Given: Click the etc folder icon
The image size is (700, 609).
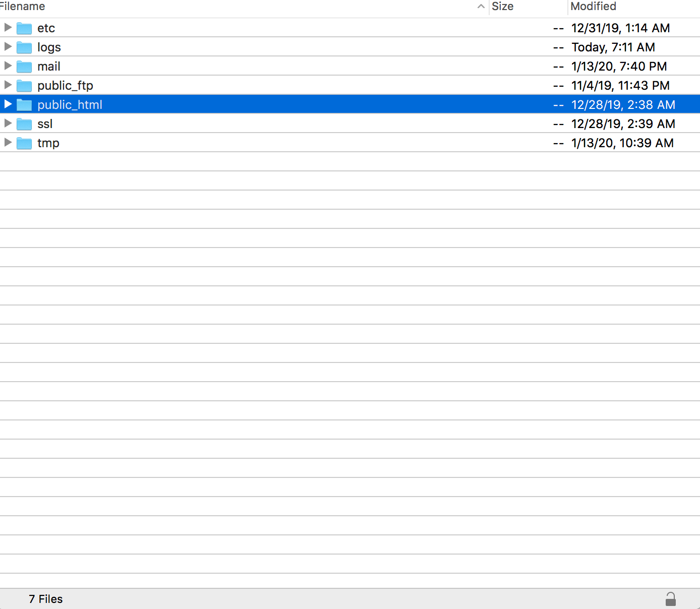Looking at the screenshot, I should point(24,28).
